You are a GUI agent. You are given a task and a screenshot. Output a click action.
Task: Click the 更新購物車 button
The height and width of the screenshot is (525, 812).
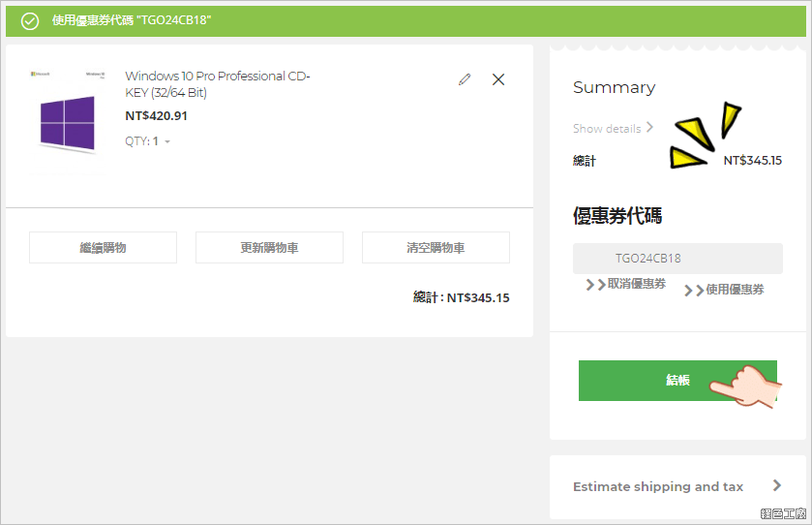pyautogui.click(x=269, y=248)
